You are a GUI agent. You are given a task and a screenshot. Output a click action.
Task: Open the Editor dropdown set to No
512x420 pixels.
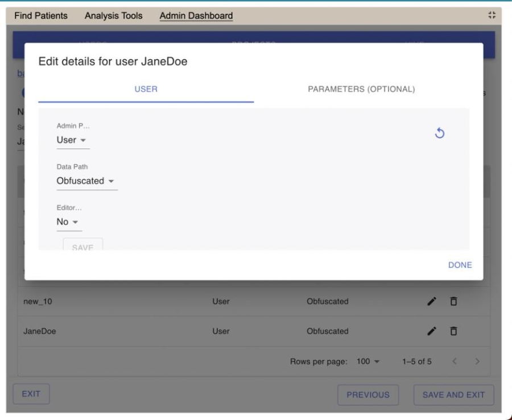69,222
